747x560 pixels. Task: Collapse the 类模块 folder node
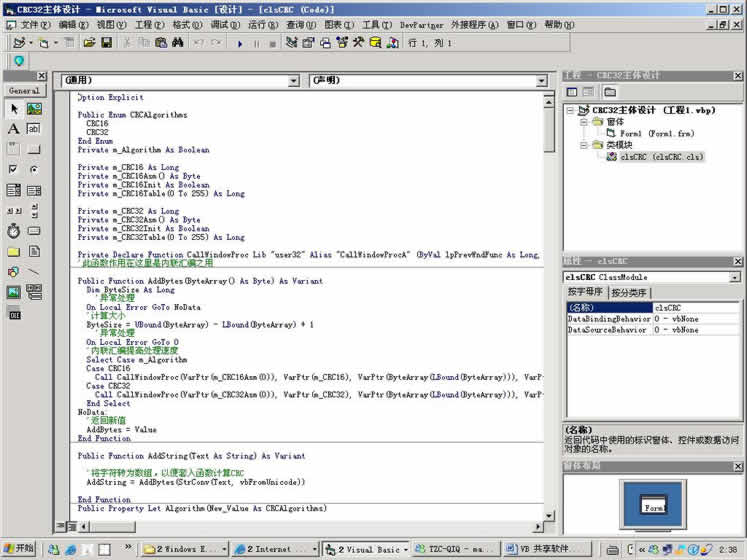582,145
